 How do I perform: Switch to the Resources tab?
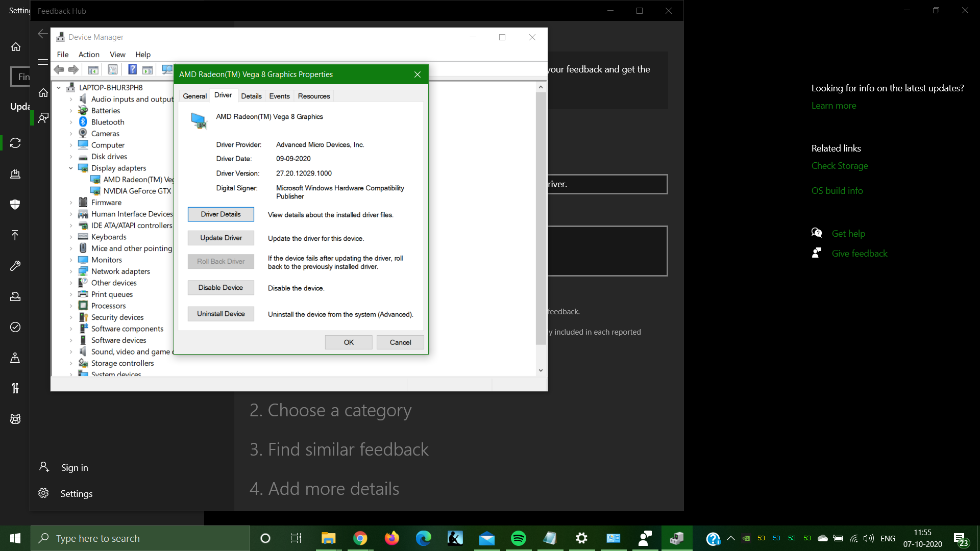pyautogui.click(x=314, y=96)
